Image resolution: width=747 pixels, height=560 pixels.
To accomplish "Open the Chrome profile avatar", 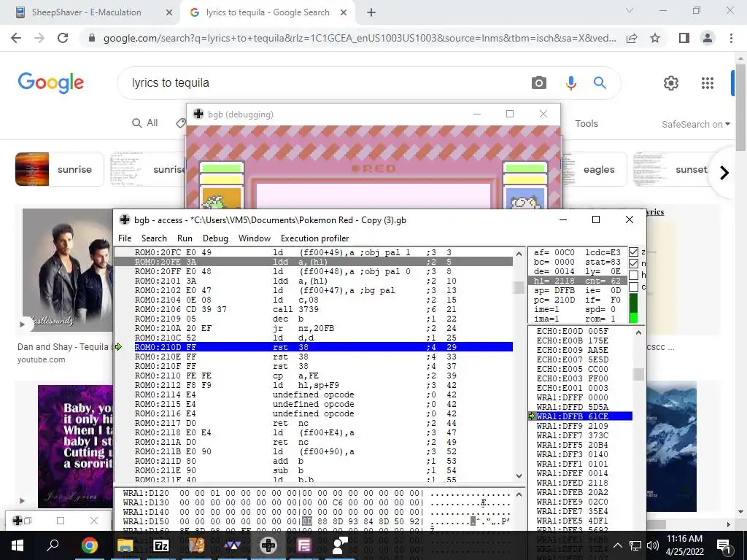I will click(708, 38).
